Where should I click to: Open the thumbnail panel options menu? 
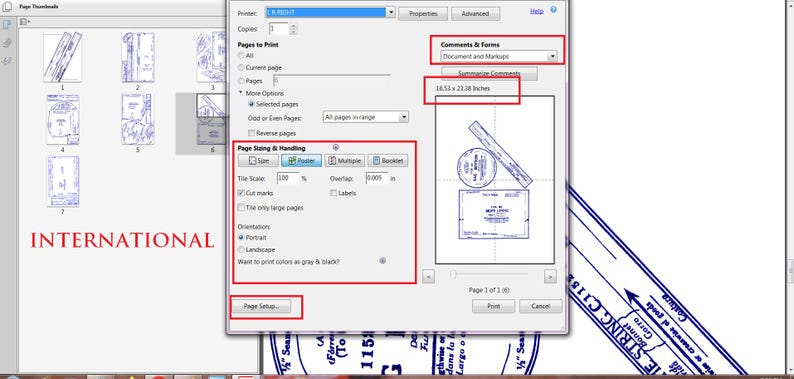[x=25, y=22]
